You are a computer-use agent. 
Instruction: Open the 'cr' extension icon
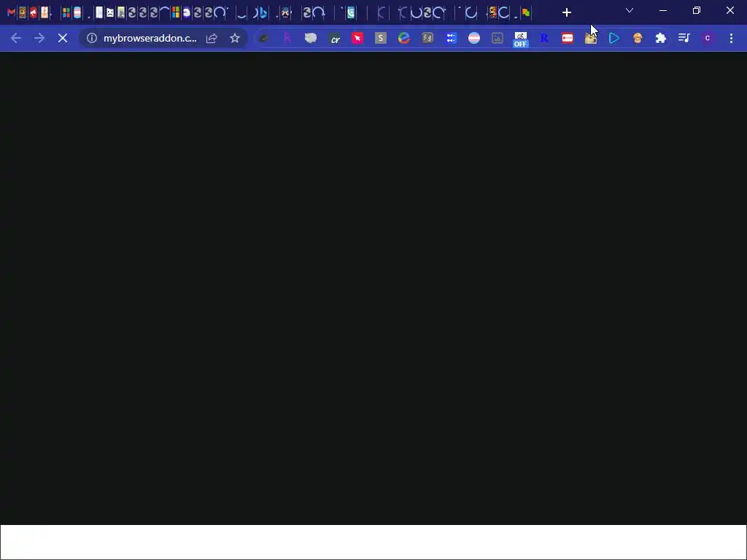coord(335,39)
